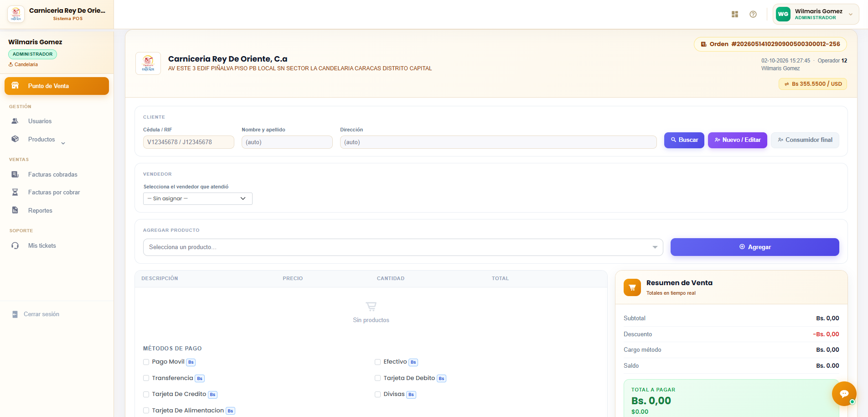Open the Sin asignar vendedor dropdown
Image resolution: width=868 pixels, height=417 pixels.
click(198, 198)
